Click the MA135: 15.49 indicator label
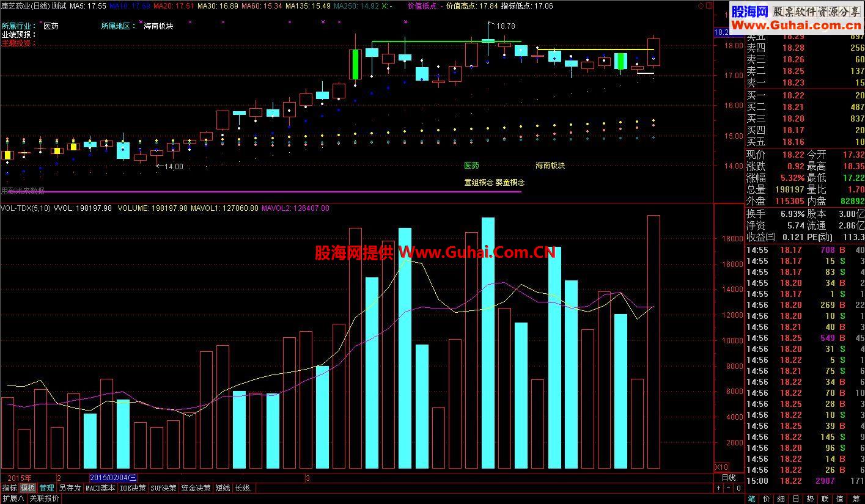 pyautogui.click(x=308, y=5)
